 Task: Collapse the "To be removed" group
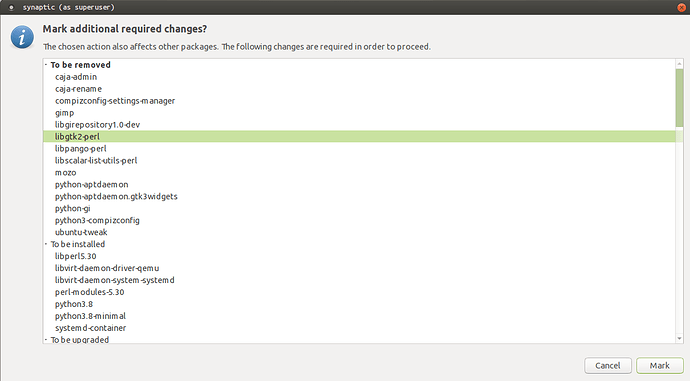(46, 65)
